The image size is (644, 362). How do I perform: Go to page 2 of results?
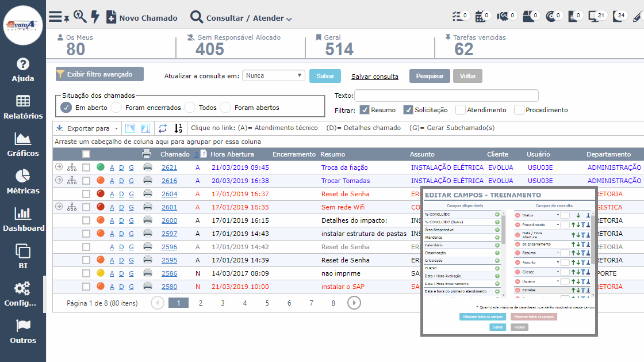200,303
